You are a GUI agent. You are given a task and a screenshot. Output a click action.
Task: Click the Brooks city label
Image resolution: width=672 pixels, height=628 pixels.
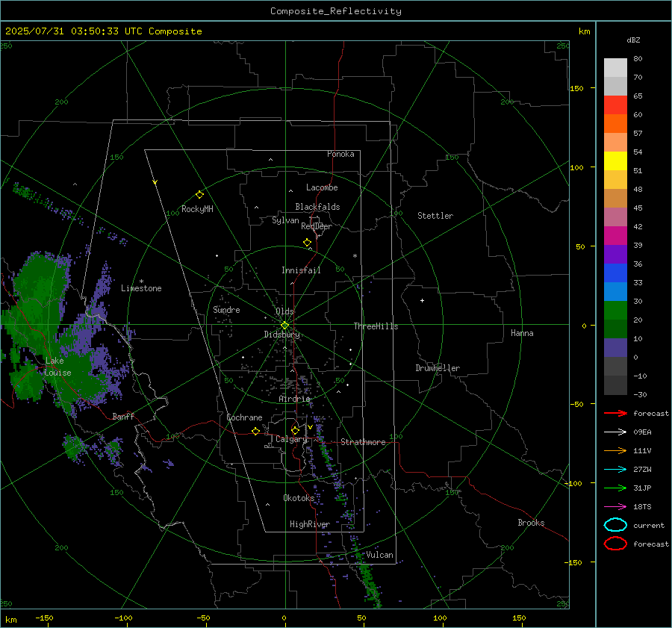(x=531, y=523)
